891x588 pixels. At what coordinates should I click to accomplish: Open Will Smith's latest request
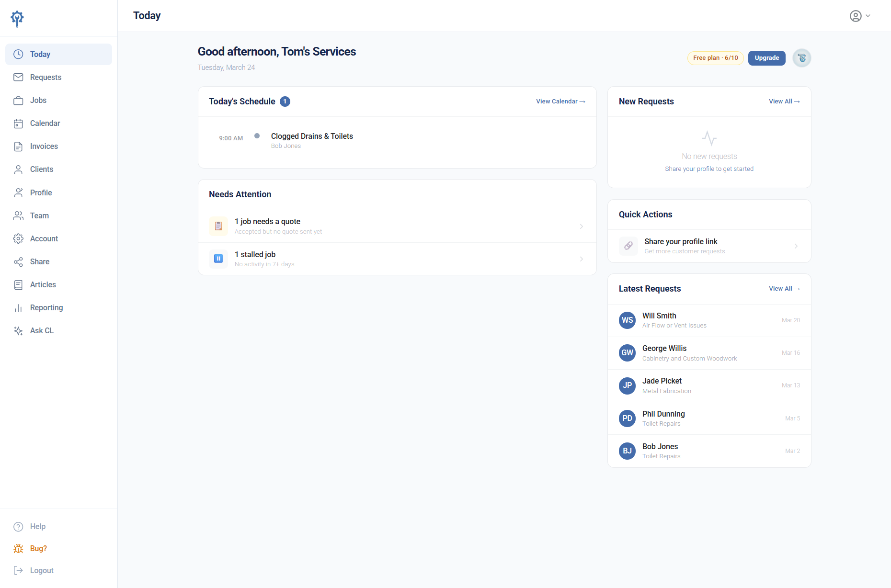click(x=709, y=320)
